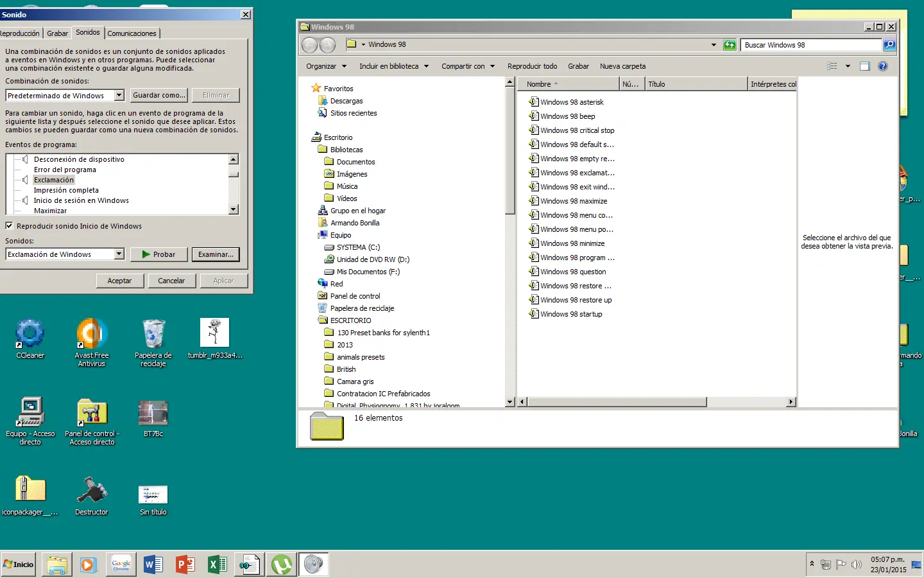Select the Destructor desktop icon
Screen dimensions: 924x578
click(92, 495)
